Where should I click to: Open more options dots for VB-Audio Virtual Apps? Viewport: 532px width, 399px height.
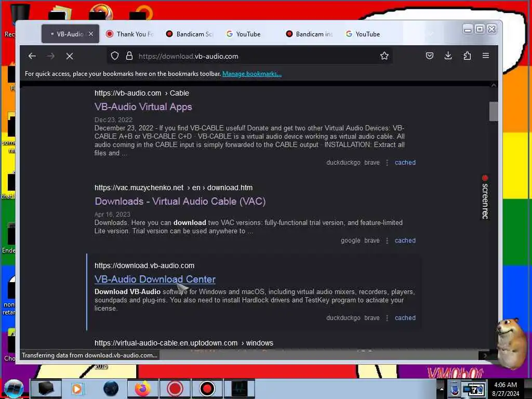[387, 163]
